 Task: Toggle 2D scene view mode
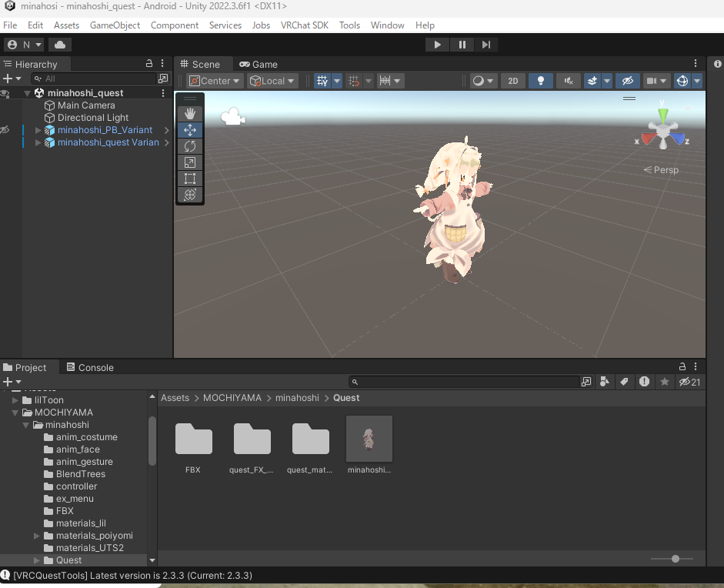pyautogui.click(x=512, y=81)
